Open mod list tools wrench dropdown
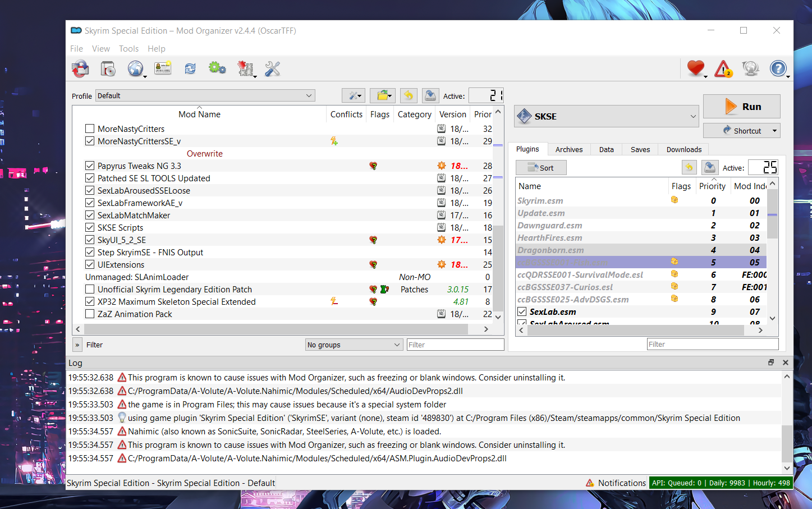Screen dimensions: 812x509 (x=354, y=96)
